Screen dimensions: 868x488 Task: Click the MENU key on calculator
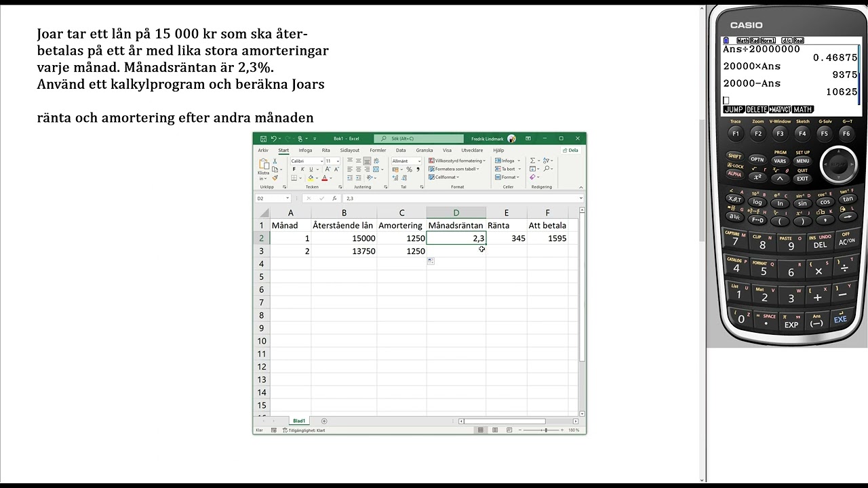click(802, 161)
